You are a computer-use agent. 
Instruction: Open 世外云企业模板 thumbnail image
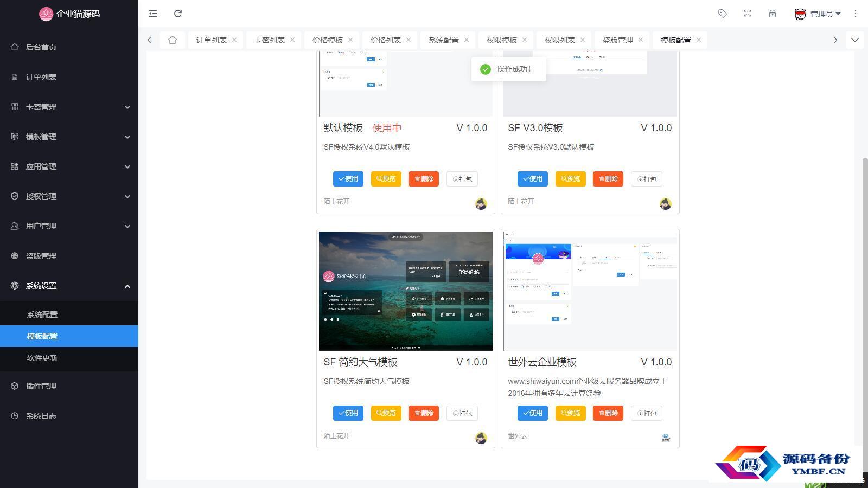590,291
